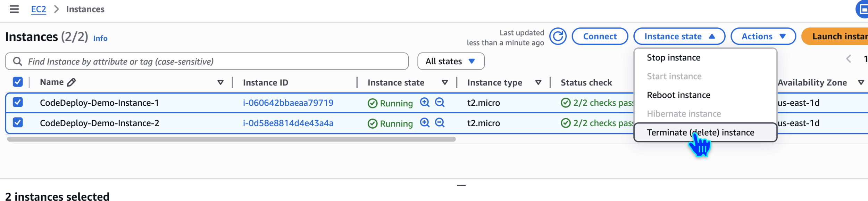Click the pencil icon beside Name

pos(72,82)
